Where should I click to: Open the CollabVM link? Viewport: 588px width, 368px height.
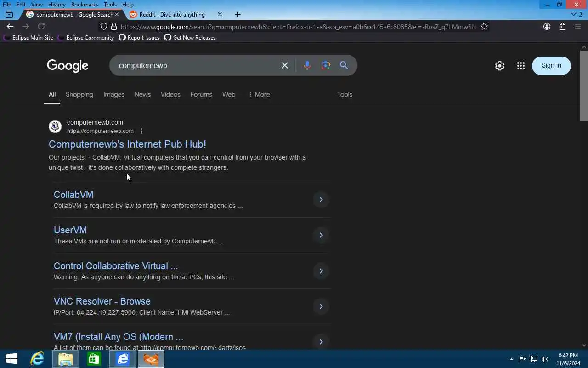[x=73, y=195]
